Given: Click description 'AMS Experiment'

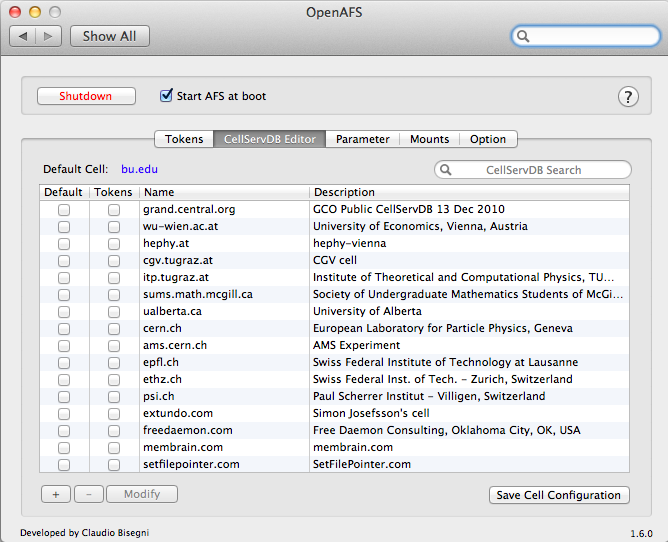Looking at the screenshot, I should point(357,346).
